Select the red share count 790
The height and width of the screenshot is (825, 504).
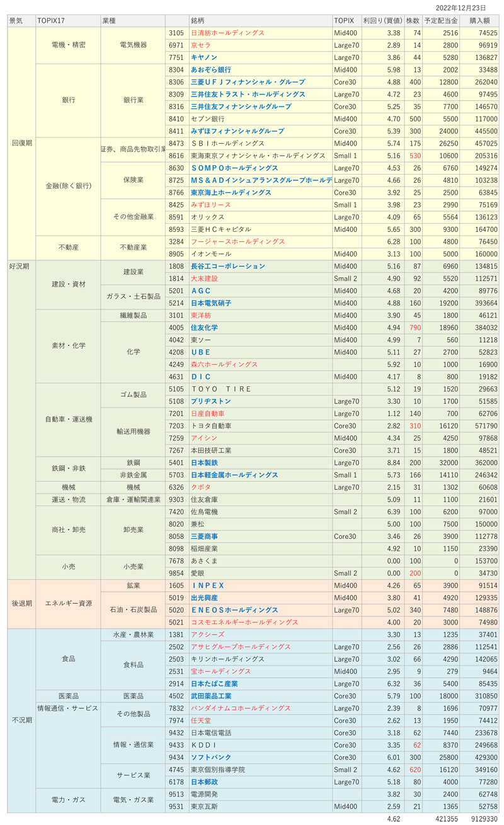point(414,328)
